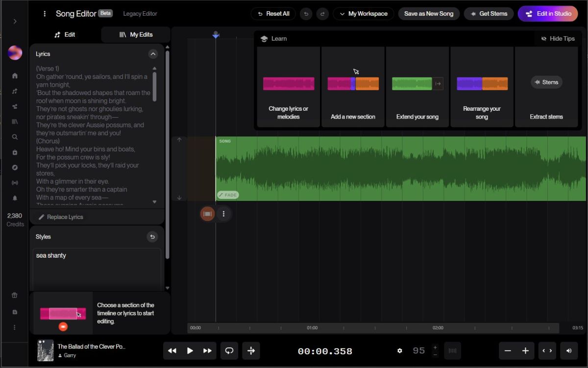Open the Extract Stems panel via the Stems icon
Screen dimensions: 588x368
pos(546,82)
